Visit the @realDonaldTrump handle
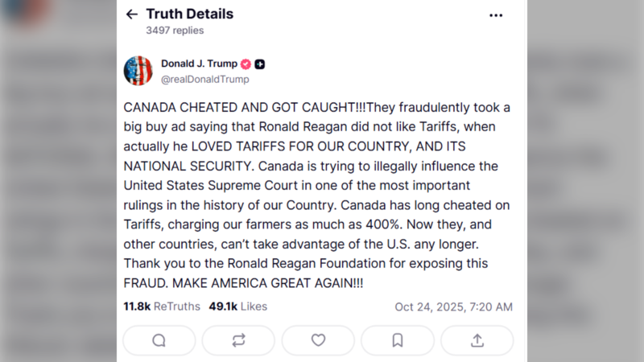Image resolution: width=644 pixels, height=362 pixels. 204,80
